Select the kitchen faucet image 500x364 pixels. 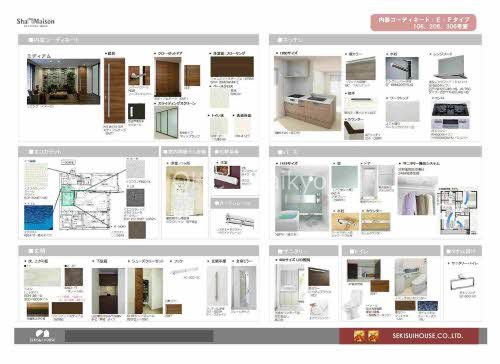pos(402,68)
